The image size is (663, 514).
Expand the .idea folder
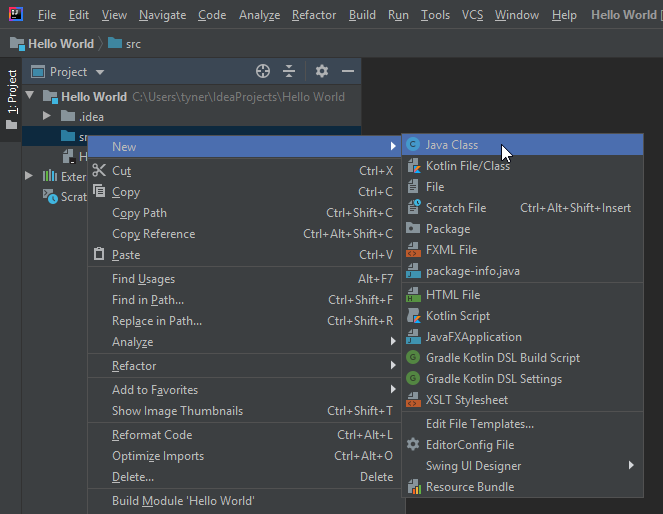(47, 117)
